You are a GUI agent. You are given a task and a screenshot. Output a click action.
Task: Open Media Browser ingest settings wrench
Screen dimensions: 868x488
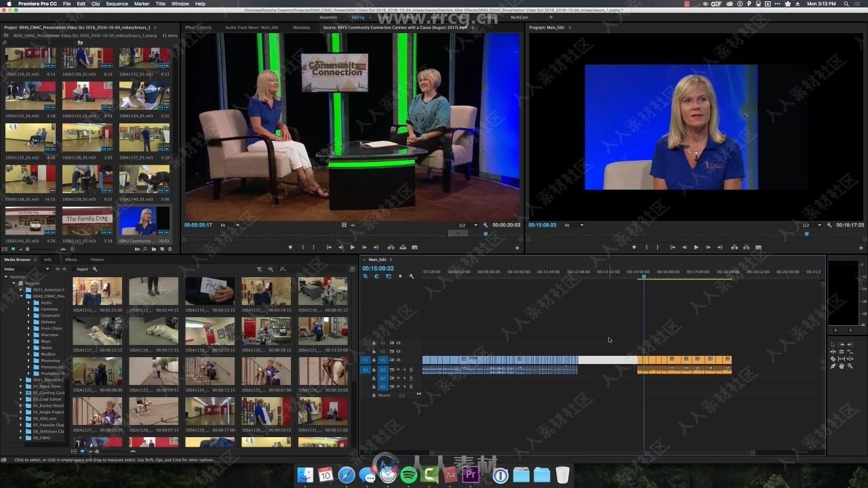(95, 269)
